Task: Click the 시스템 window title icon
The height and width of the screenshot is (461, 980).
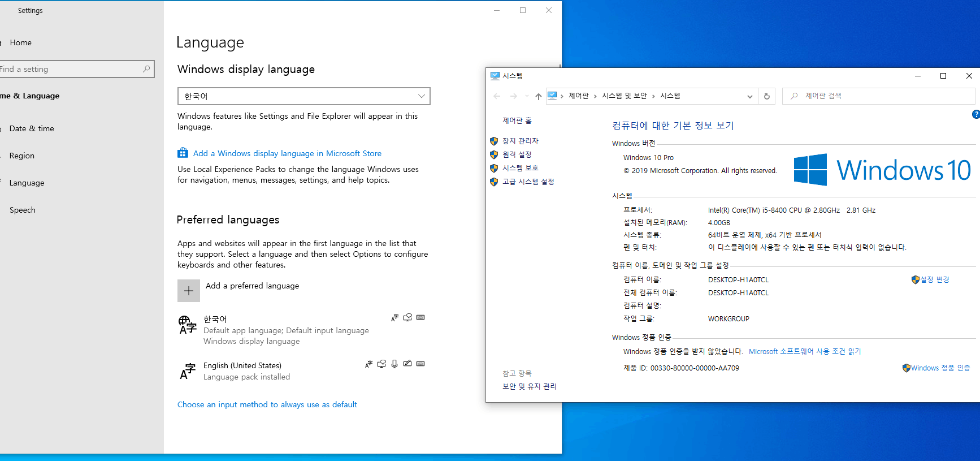Action: click(x=495, y=75)
